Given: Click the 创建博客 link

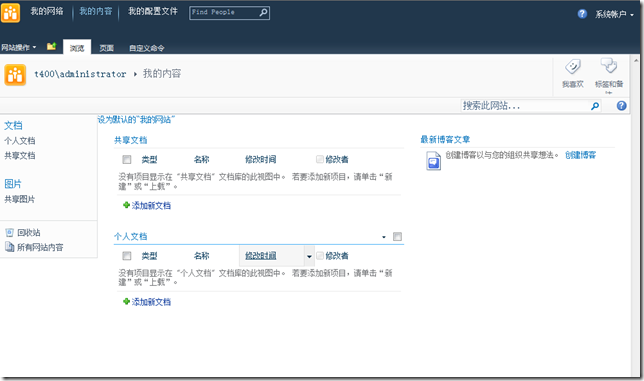Looking at the screenshot, I should (x=580, y=155).
